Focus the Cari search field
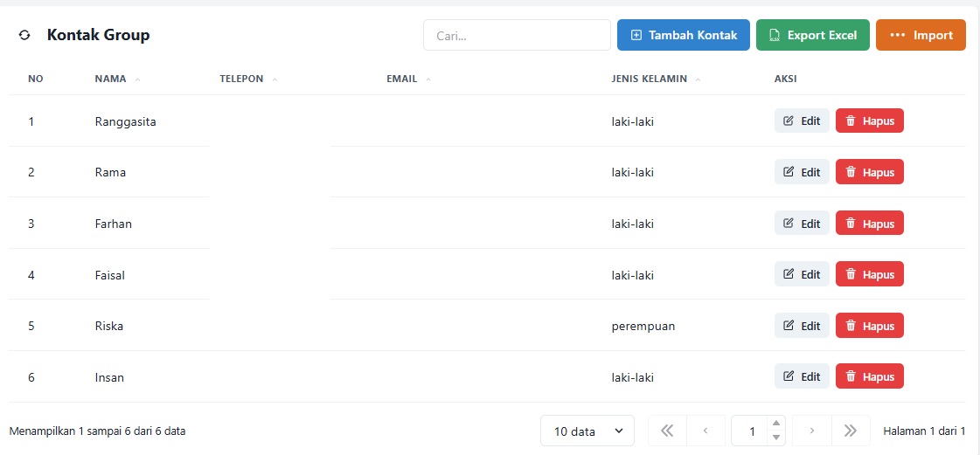The height and width of the screenshot is (455, 980). pyautogui.click(x=517, y=35)
